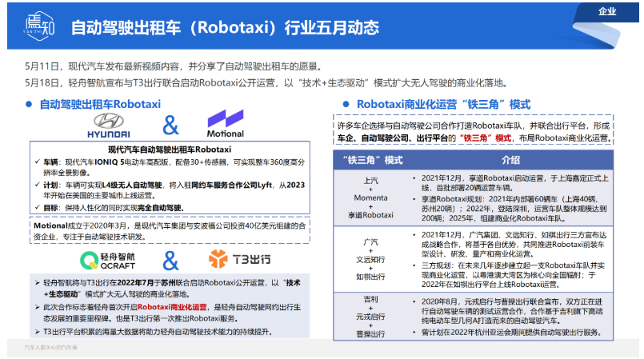Click the 车辆 IONIQ 5 bullet
Image resolution: width=644 pixels, height=359 pixels.
(170, 167)
